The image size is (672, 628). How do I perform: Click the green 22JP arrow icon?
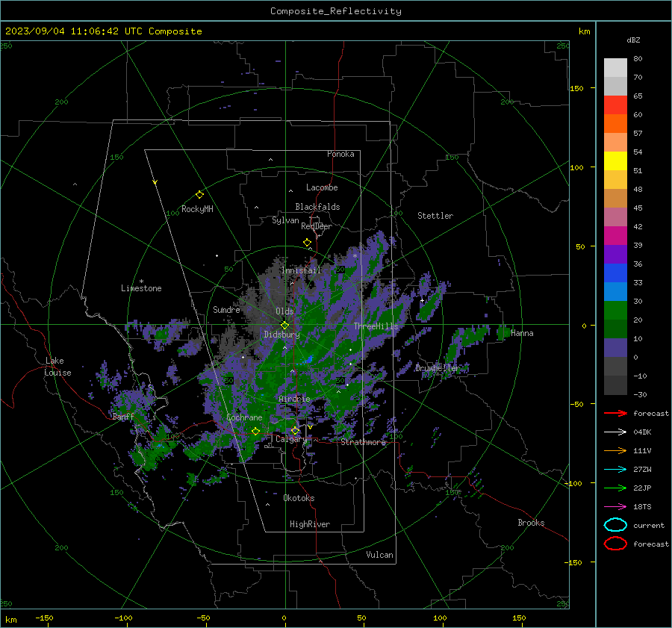(615, 488)
